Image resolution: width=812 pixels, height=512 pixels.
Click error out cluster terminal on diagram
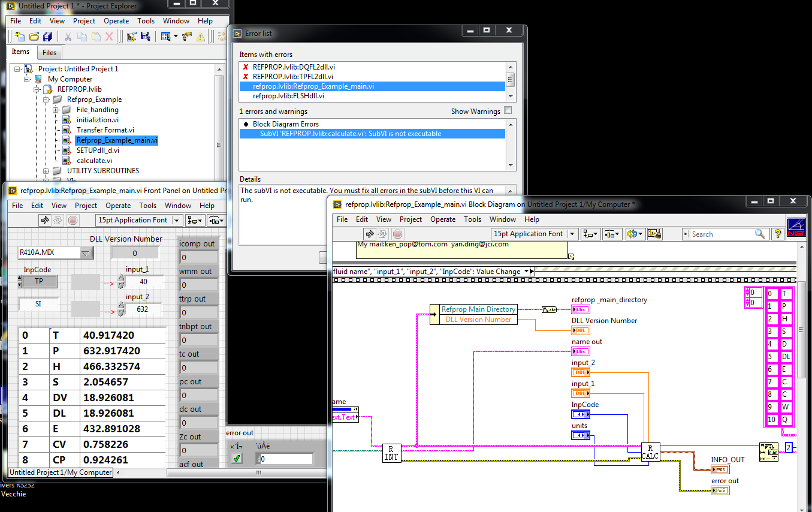(720, 491)
